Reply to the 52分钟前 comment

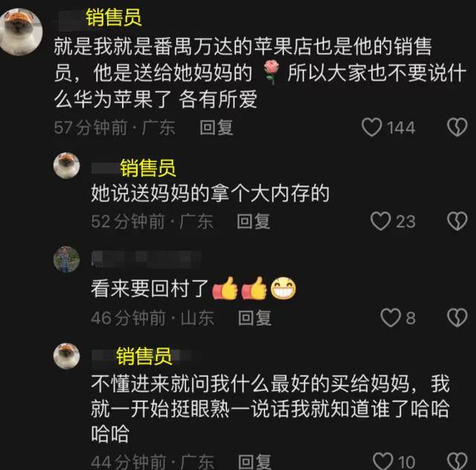254,222
